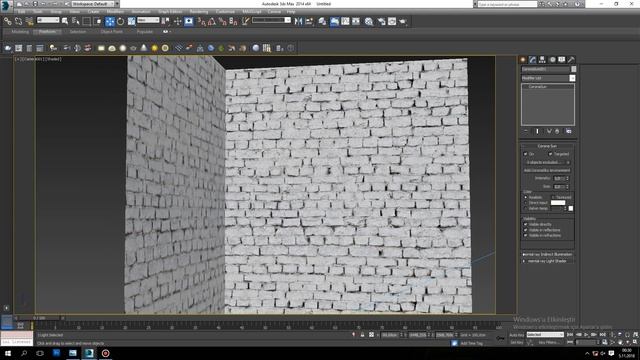640x360 pixels.
Task: Select the Direct input radio button
Action: click(526, 203)
